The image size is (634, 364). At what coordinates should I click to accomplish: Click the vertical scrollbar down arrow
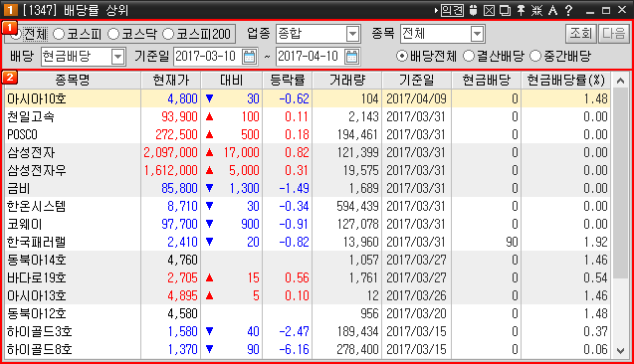(x=621, y=351)
